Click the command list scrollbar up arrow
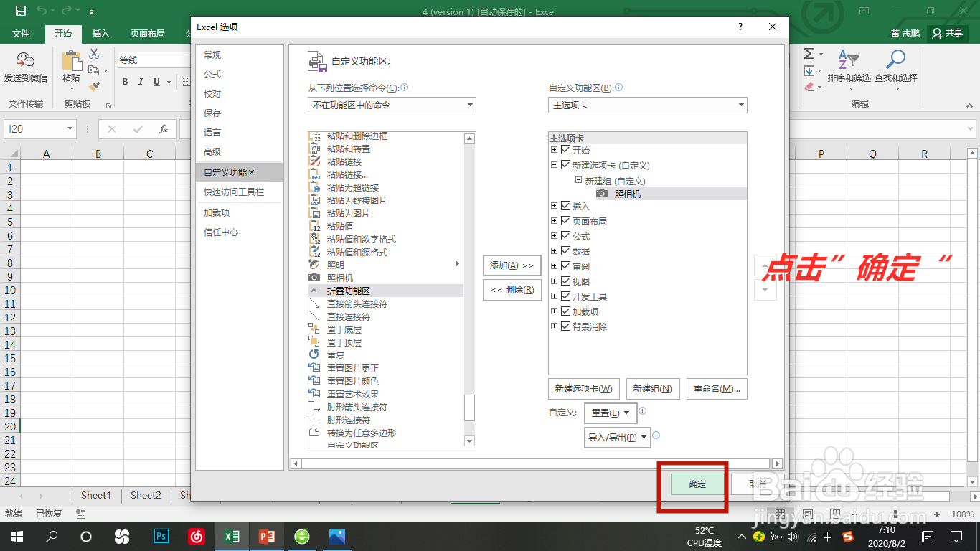 coord(470,137)
